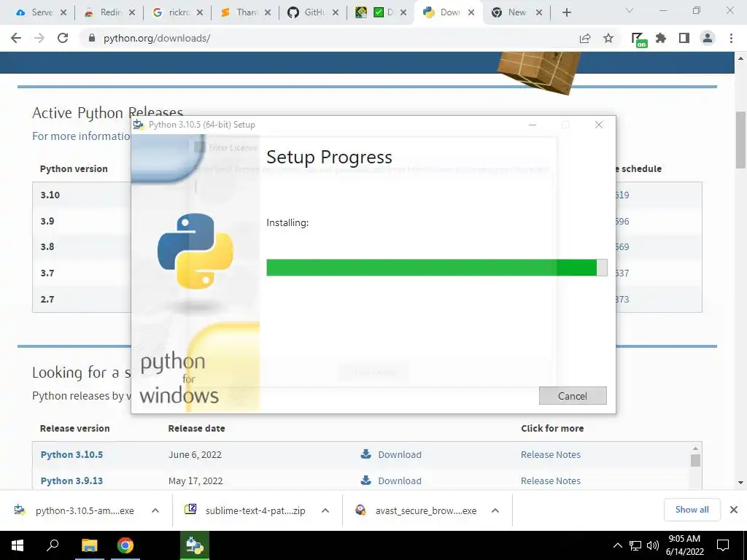This screenshot has height=560, width=747.
Task: Open Release Notes for Python 3.10.5
Action: point(550,455)
